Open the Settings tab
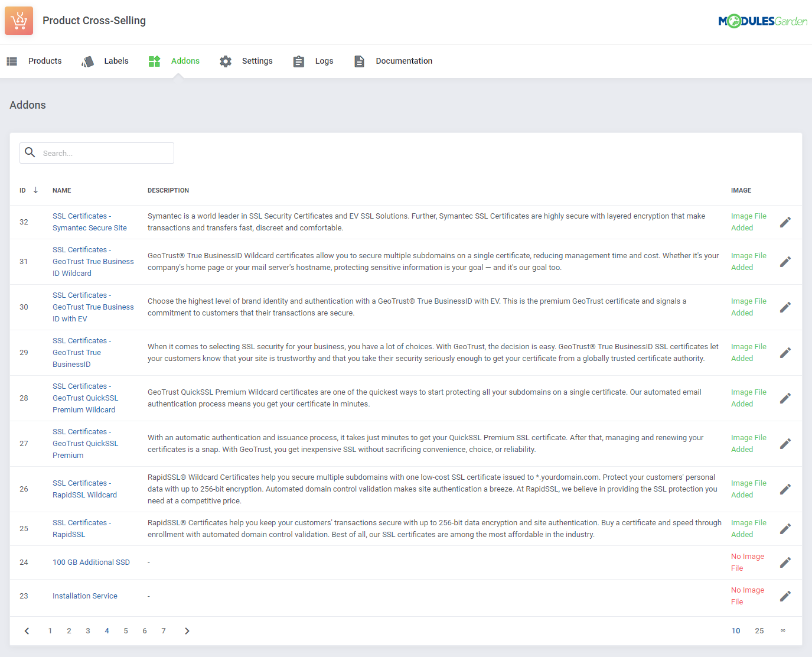The width and height of the screenshot is (812, 657). point(257,61)
